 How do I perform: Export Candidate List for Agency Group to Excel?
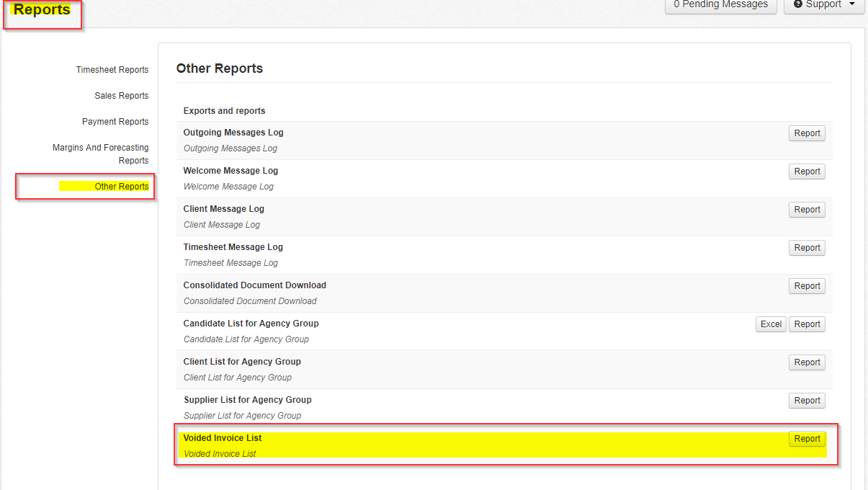(771, 324)
